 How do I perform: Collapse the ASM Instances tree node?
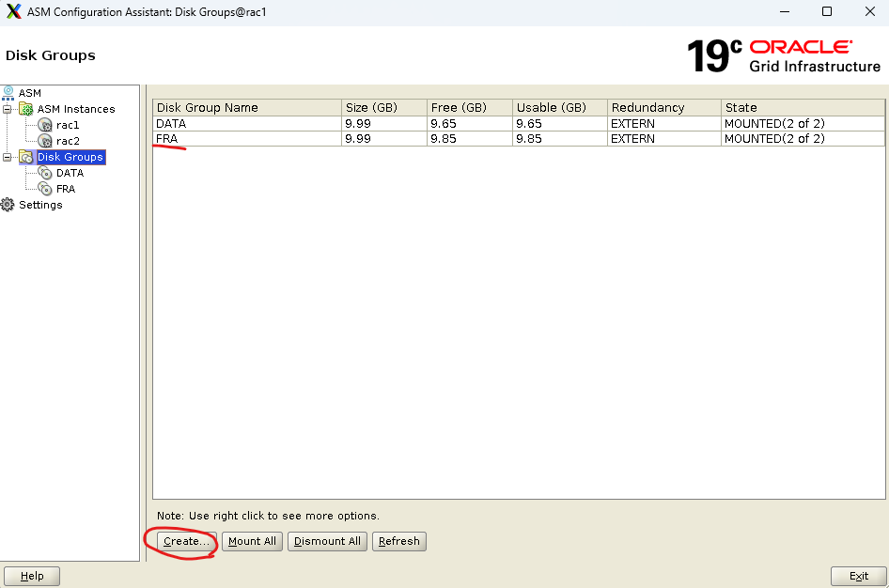coord(7,109)
